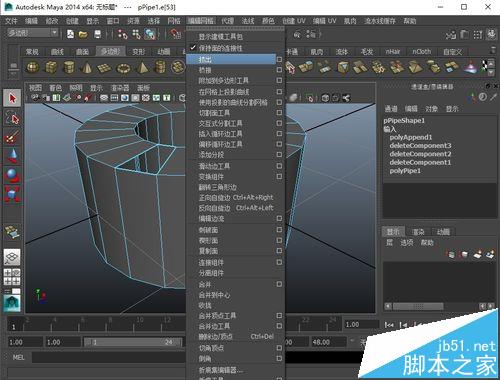Click the Save Scene disk icon

point(97,34)
